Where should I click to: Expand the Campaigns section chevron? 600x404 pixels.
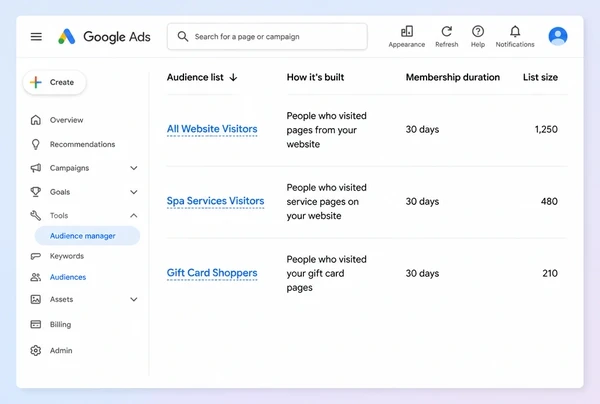(x=134, y=168)
